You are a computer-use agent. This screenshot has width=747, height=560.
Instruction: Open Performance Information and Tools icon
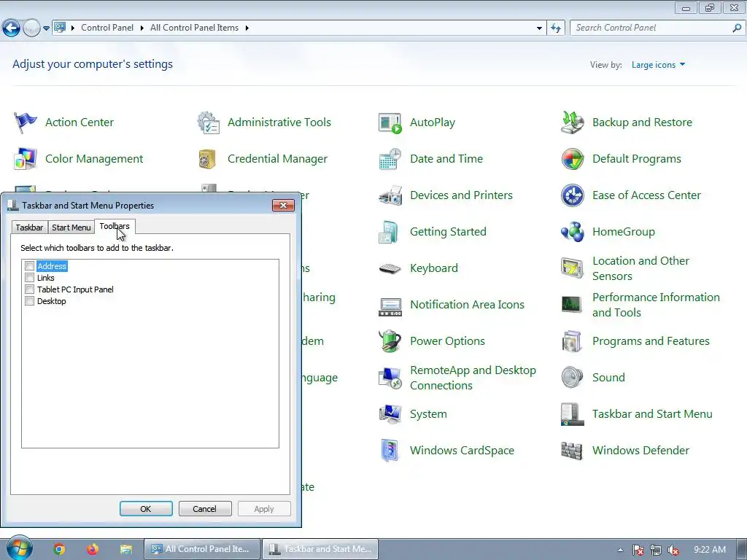tap(573, 305)
